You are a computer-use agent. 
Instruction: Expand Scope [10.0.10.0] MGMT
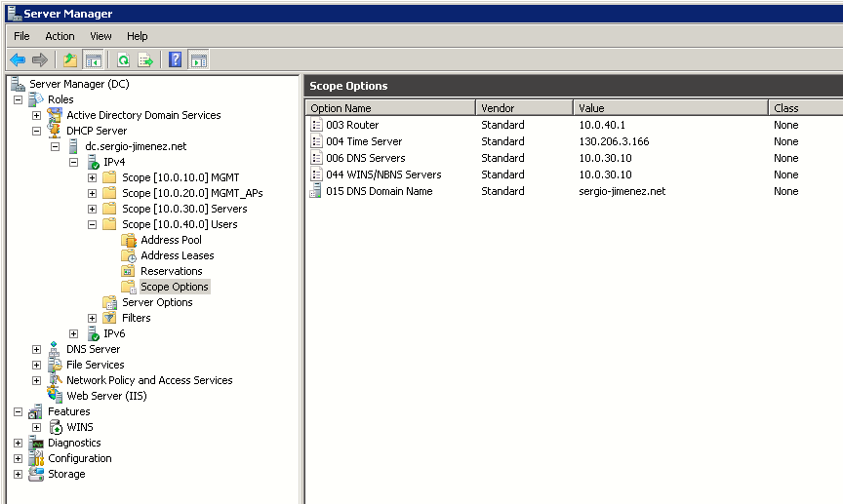click(x=93, y=177)
